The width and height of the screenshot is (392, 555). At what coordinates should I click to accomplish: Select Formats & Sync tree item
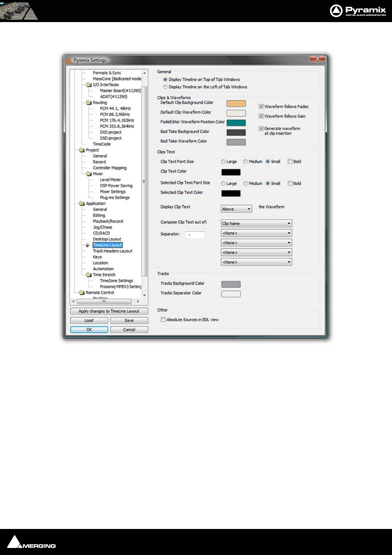tap(107, 73)
